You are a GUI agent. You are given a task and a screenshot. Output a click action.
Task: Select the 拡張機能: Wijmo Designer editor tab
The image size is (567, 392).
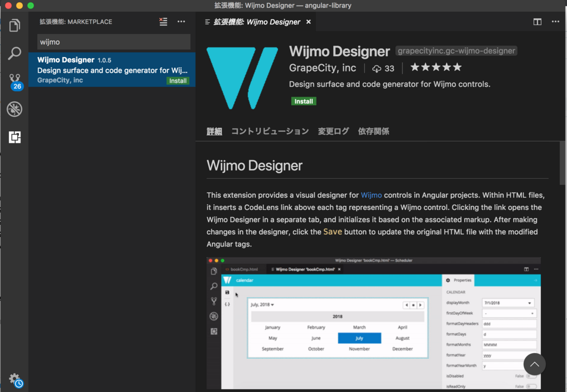click(x=257, y=22)
